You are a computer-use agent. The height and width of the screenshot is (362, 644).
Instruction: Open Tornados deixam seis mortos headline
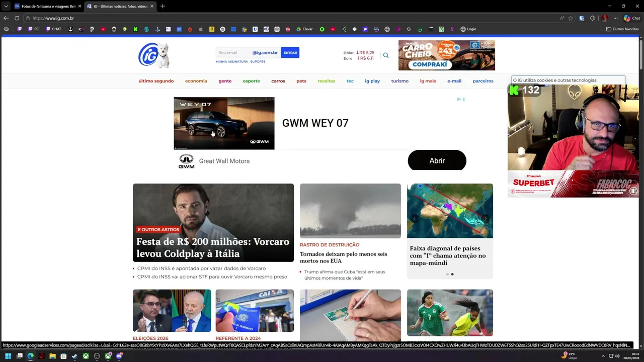click(x=343, y=257)
